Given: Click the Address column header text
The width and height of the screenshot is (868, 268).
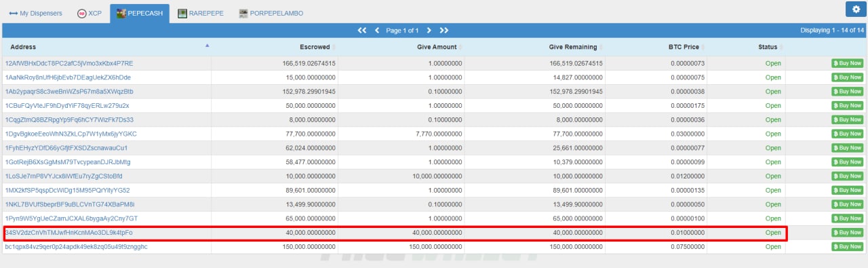Looking at the screenshot, I should click(x=23, y=47).
